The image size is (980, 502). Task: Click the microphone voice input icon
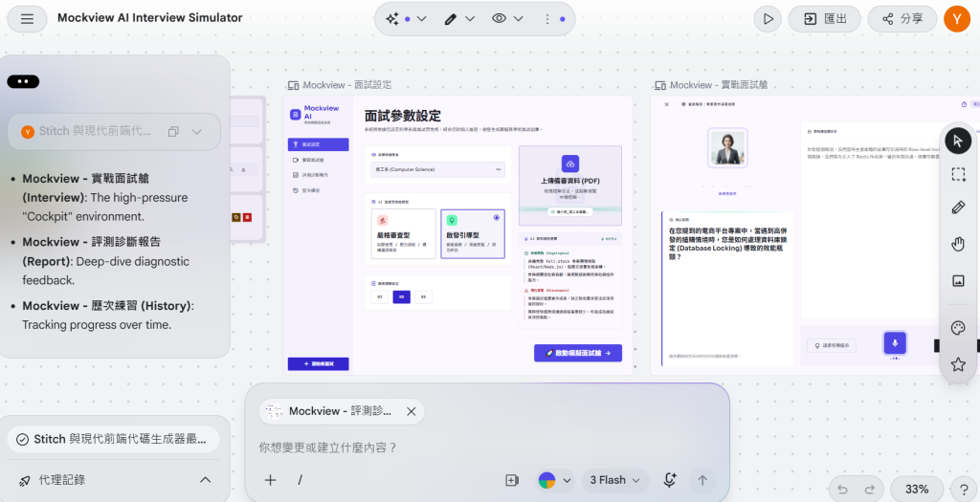tap(670, 480)
